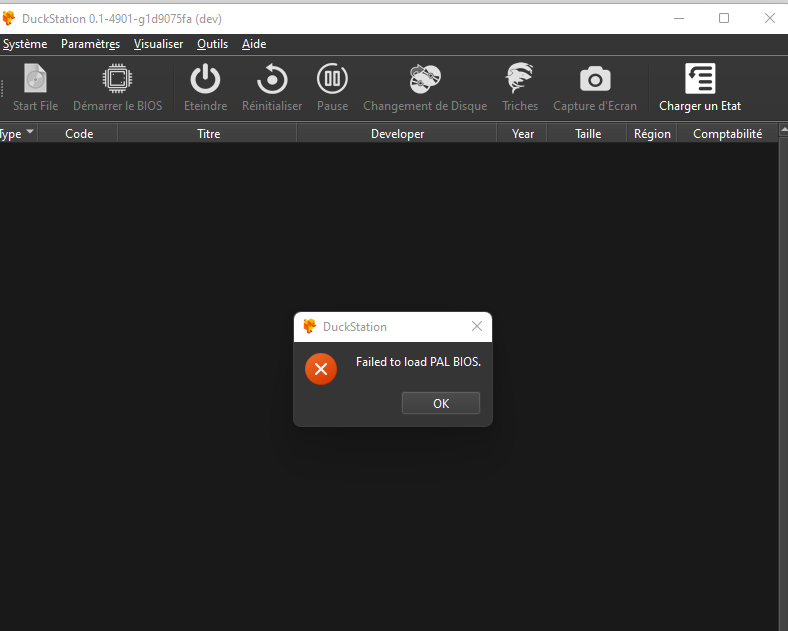Click the Eteindre power icon
Viewport: 788px width, 631px height.
[x=205, y=78]
